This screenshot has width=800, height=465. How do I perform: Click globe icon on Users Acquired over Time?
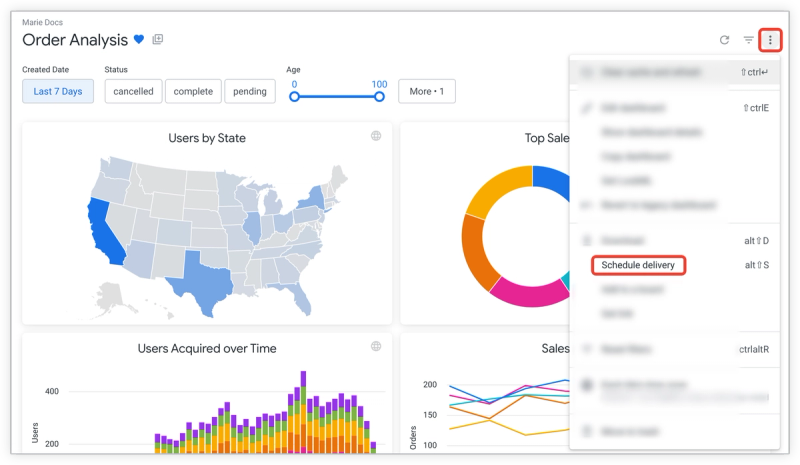[x=376, y=346]
